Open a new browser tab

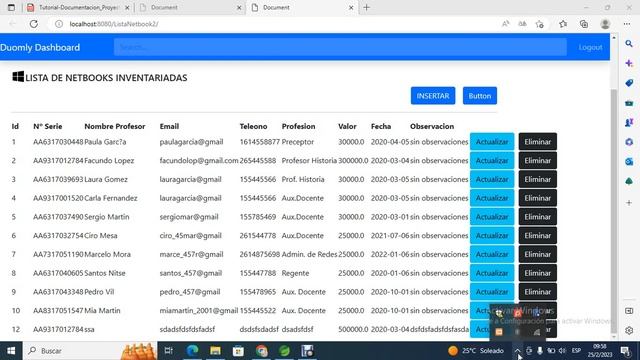click(x=367, y=7)
